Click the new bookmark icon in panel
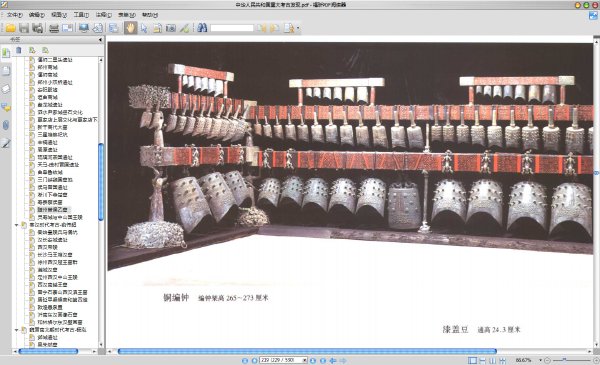The image size is (600, 365). (32, 50)
